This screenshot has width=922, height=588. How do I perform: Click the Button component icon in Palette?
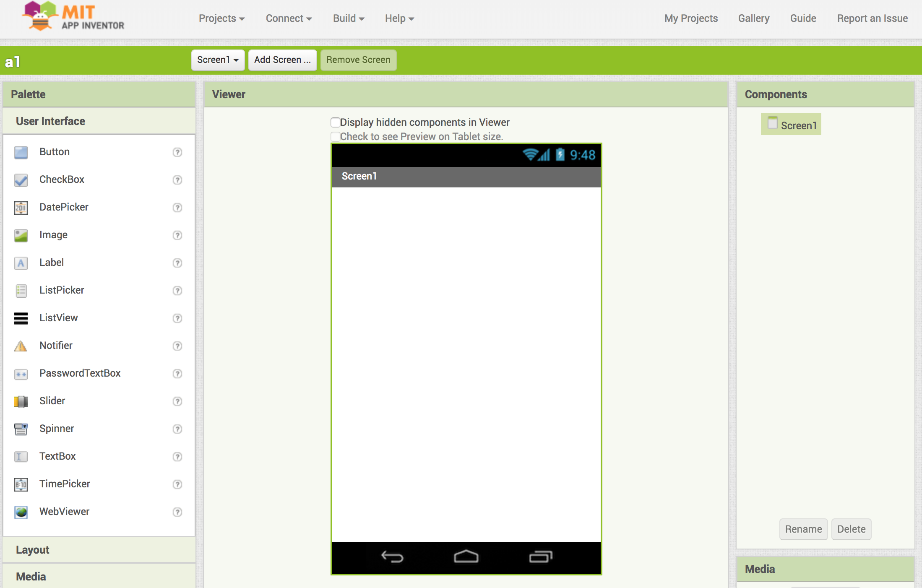pyautogui.click(x=21, y=152)
